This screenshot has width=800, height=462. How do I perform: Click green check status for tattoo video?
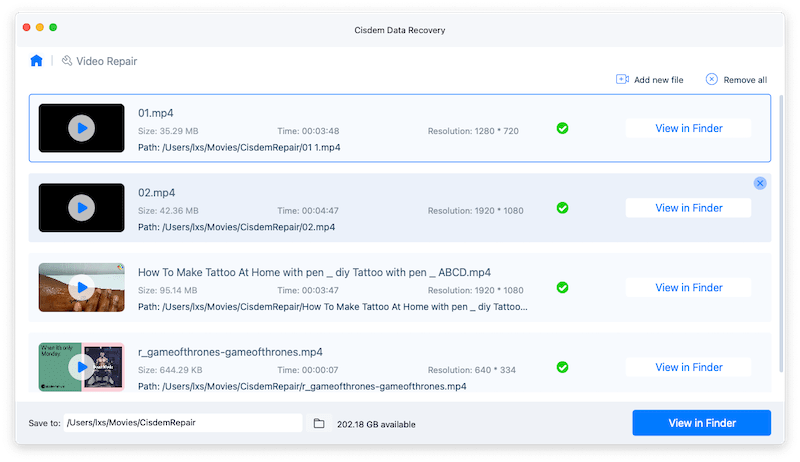click(x=562, y=287)
